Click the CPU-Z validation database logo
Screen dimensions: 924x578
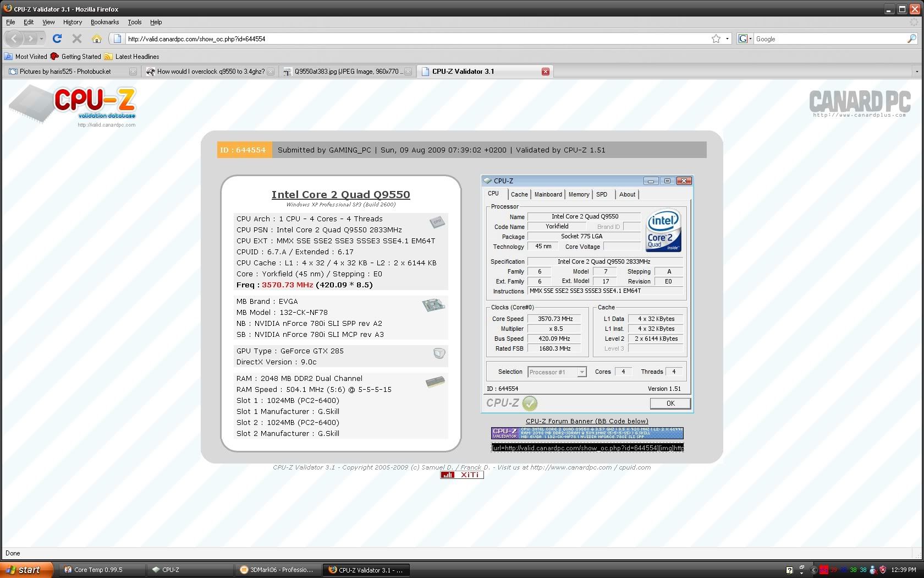[72, 106]
